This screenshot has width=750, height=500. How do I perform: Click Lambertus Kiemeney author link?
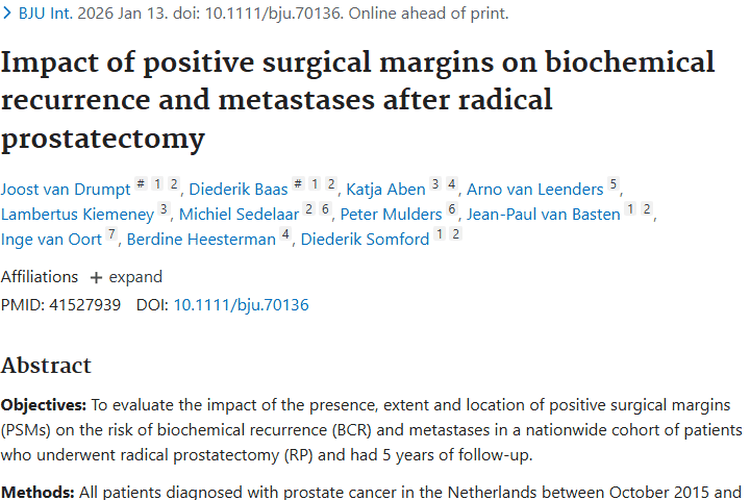click(x=76, y=214)
